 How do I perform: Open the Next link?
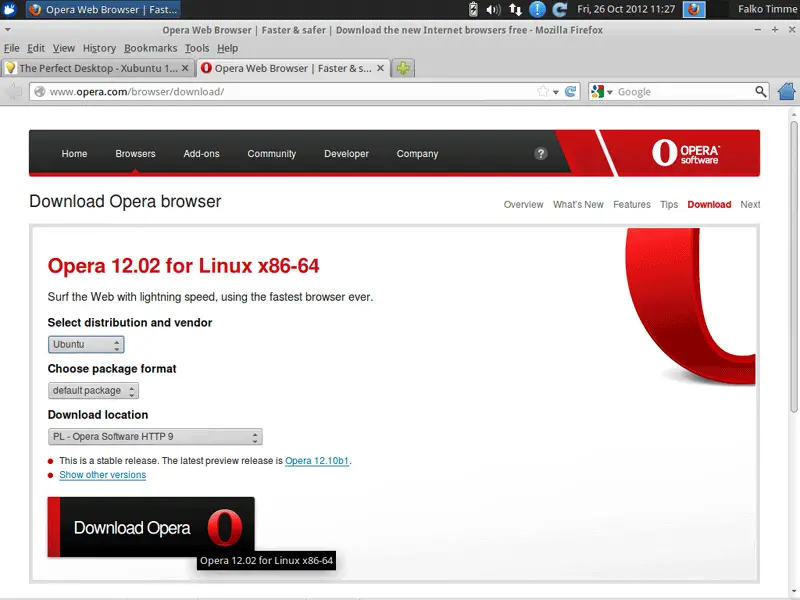(750, 204)
